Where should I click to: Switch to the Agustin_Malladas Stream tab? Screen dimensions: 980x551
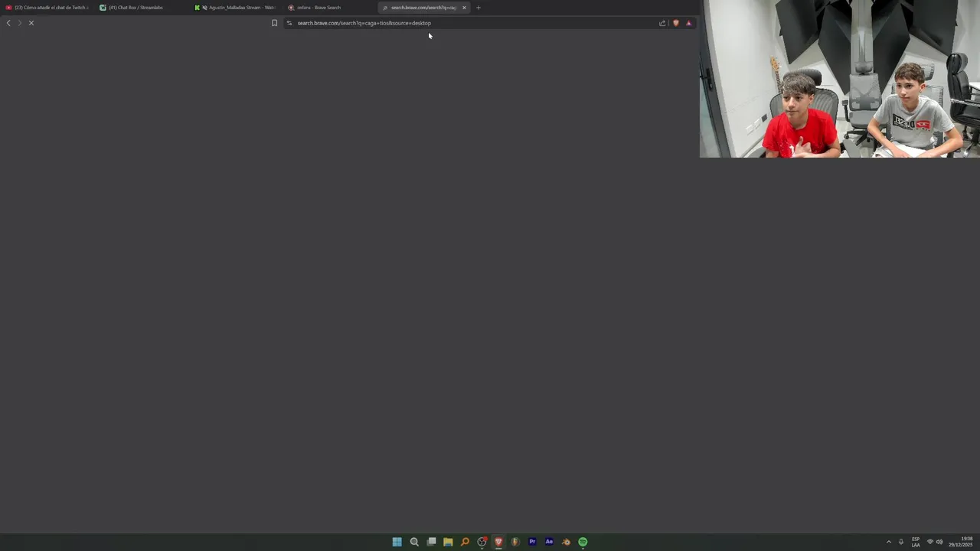[x=235, y=8]
